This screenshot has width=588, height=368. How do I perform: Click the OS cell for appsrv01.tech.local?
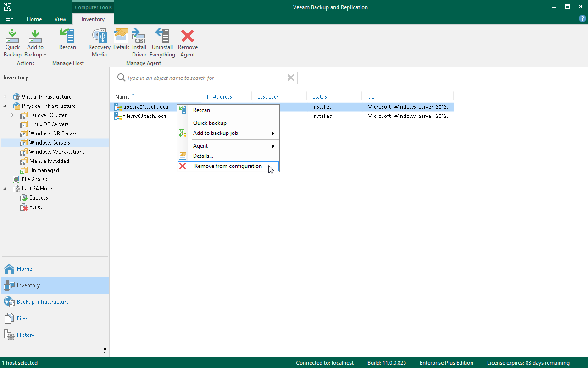(x=409, y=107)
